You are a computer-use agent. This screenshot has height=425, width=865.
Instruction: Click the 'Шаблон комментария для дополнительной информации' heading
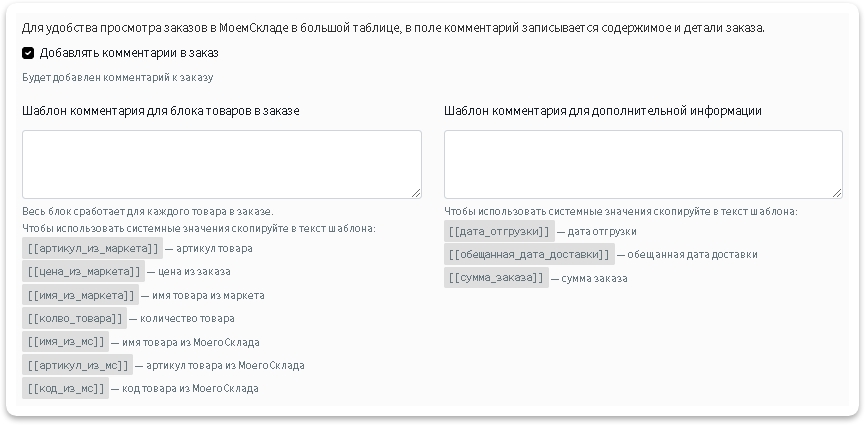pos(603,111)
